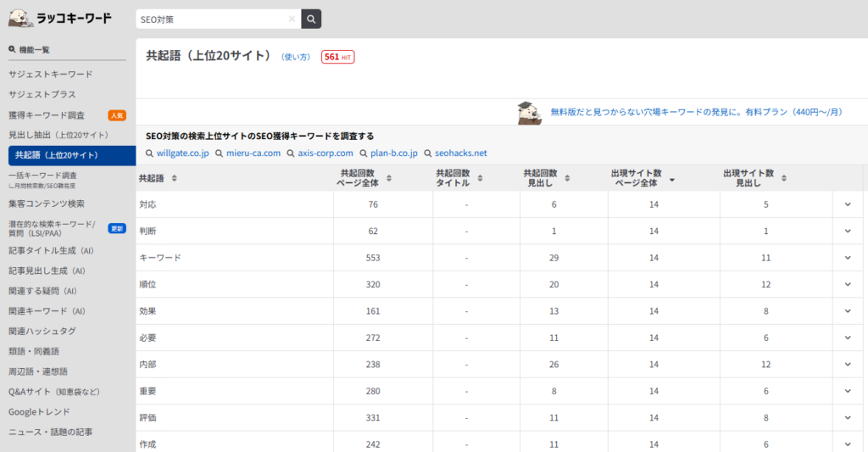Click the 561 HIT badge

click(337, 57)
